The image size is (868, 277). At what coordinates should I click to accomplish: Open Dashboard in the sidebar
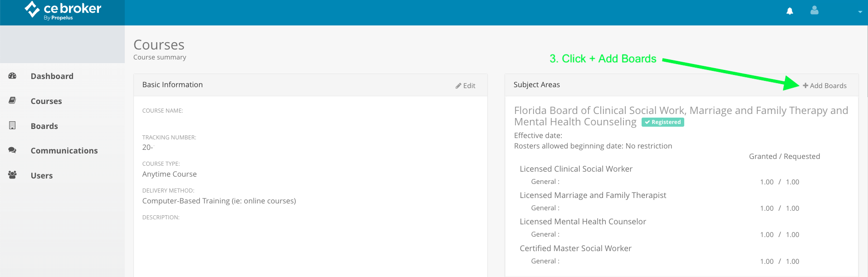point(52,76)
